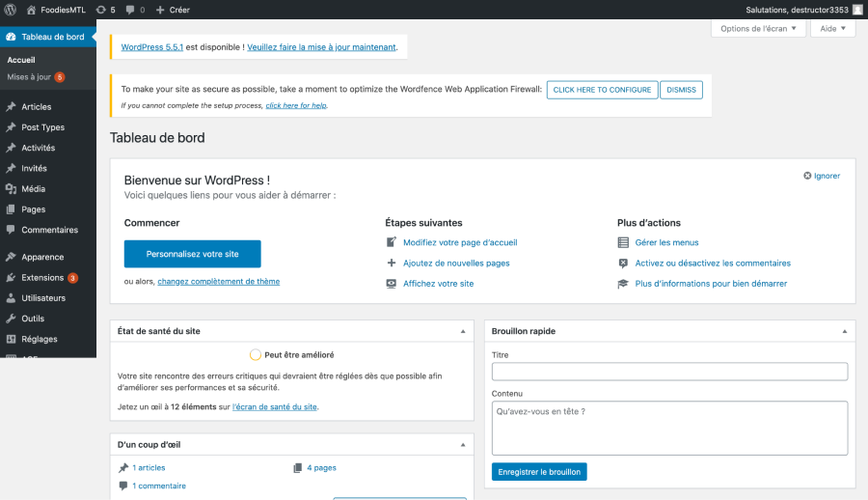Click the Dismiss button on Wordfence notice
The width and height of the screenshot is (868, 500).
tap(683, 90)
